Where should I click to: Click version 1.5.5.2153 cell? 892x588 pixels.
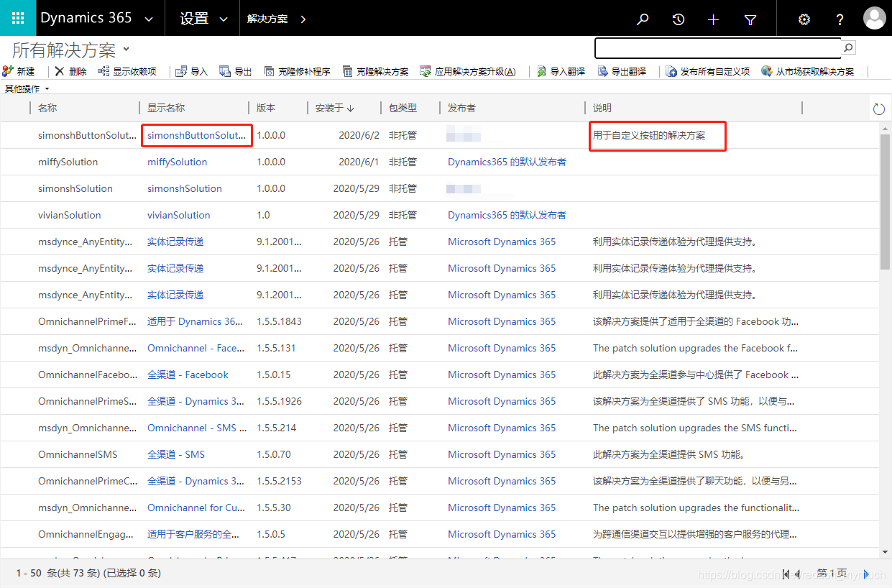click(280, 481)
